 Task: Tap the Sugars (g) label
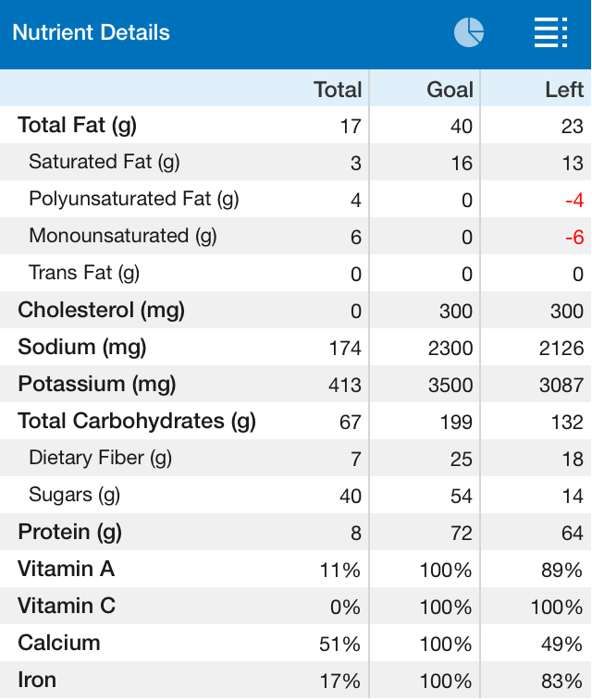(x=75, y=495)
